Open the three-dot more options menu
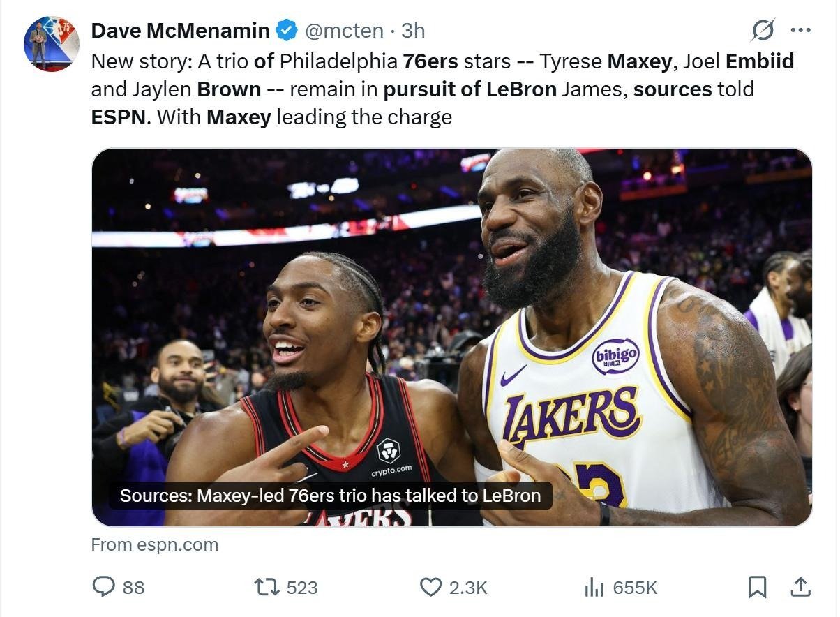The height and width of the screenshot is (617, 840). coord(800,31)
